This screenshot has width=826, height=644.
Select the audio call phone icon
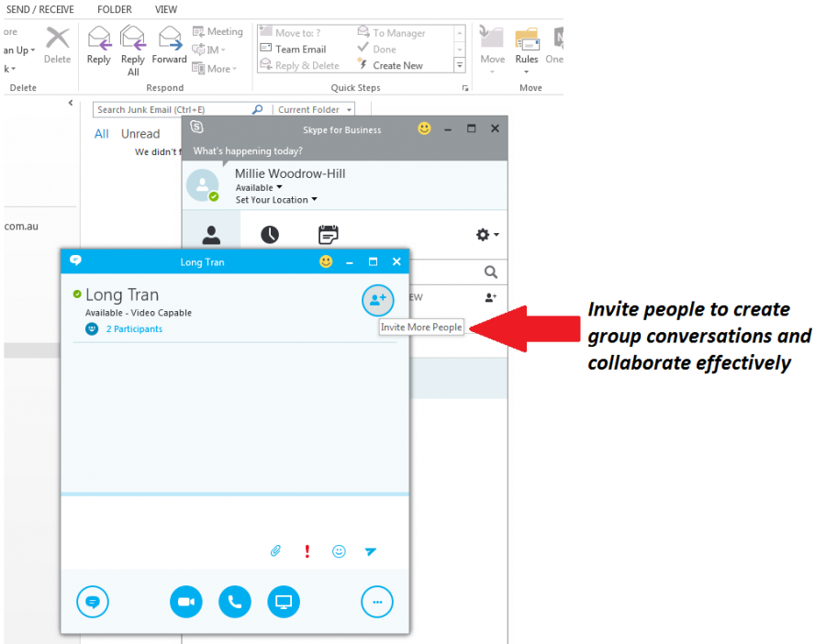(234, 602)
